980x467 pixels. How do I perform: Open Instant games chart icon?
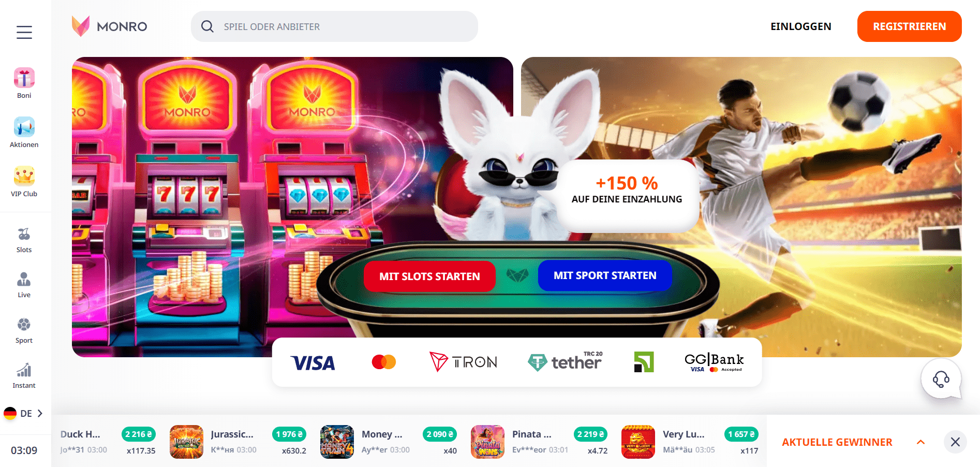pyautogui.click(x=24, y=370)
